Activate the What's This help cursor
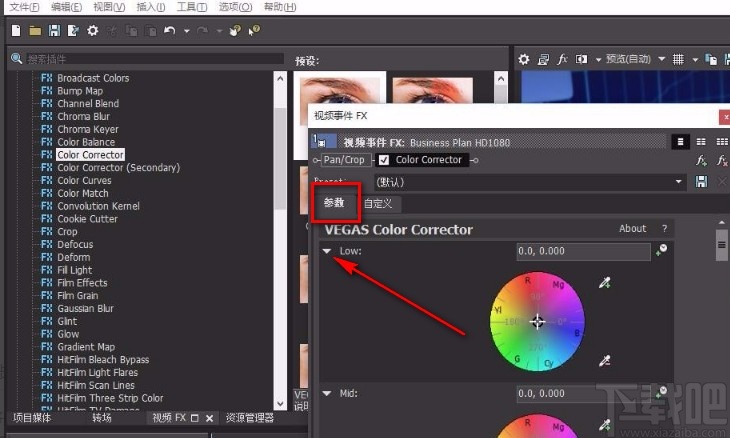The width and height of the screenshot is (730, 438). click(x=254, y=31)
